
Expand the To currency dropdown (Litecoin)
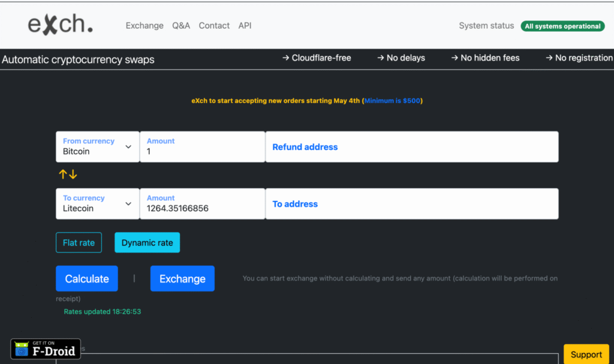pyautogui.click(x=98, y=204)
